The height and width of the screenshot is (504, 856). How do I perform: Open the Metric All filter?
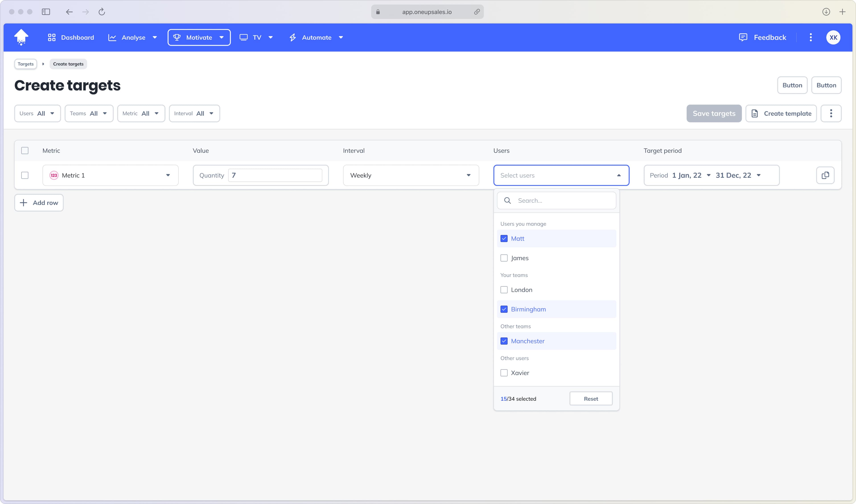(x=141, y=113)
